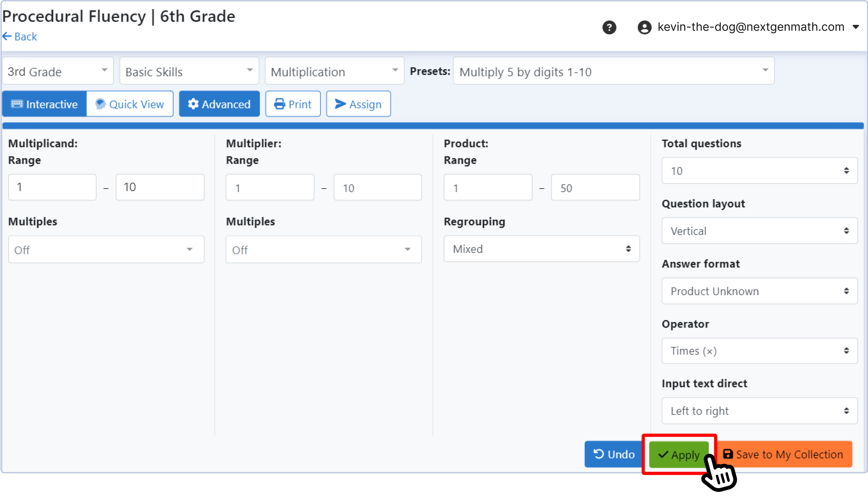
Task: Toggle the Advanced settings button
Action: (x=219, y=104)
